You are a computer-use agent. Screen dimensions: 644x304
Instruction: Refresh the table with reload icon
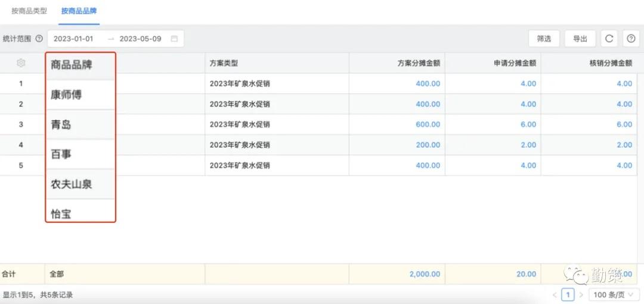(609, 39)
